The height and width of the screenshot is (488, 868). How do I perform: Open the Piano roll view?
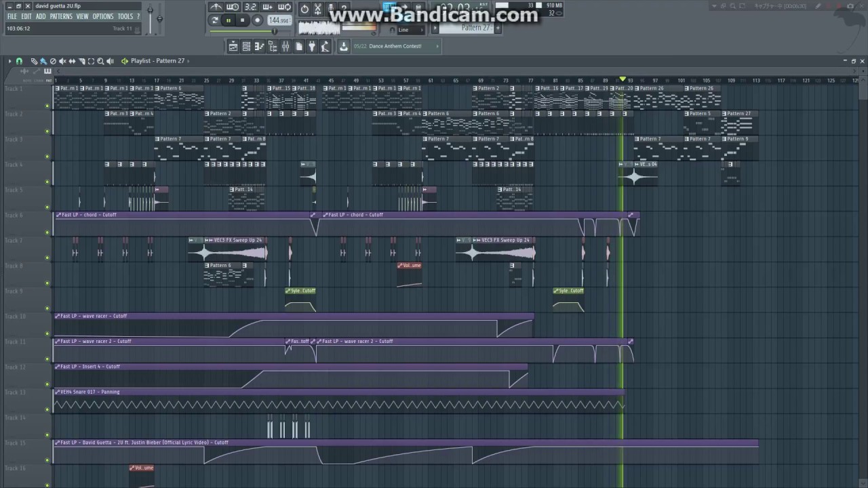(x=260, y=46)
